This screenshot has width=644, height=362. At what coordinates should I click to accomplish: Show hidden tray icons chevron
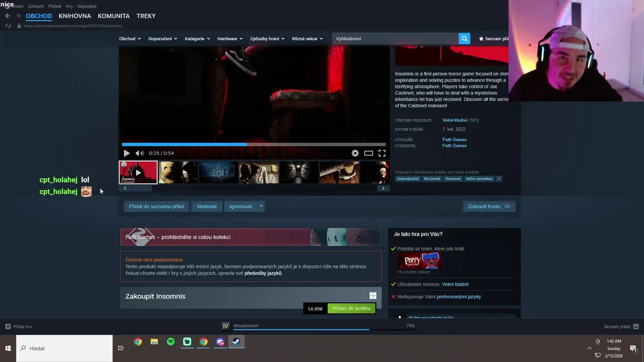tap(590, 348)
